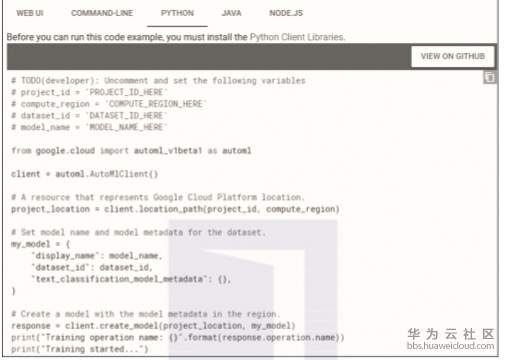505x360 pixels.
Task: Click the VIEW ON GITHUB button
Action: (453, 56)
